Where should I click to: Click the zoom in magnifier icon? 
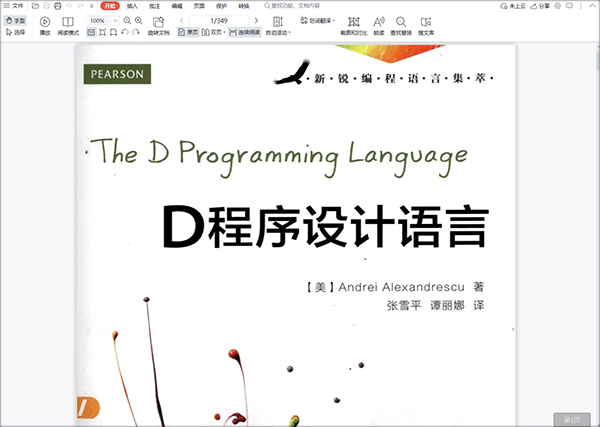click(139, 21)
